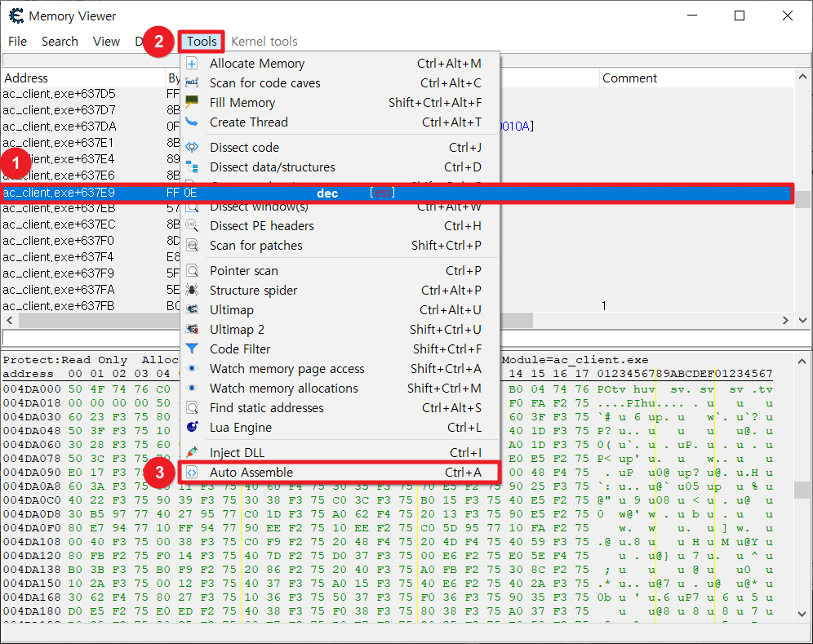The height and width of the screenshot is (644, 813).
Task: Click the Allocate Memory plus icon
Action: pyautogui.click(x=192, y=64)
